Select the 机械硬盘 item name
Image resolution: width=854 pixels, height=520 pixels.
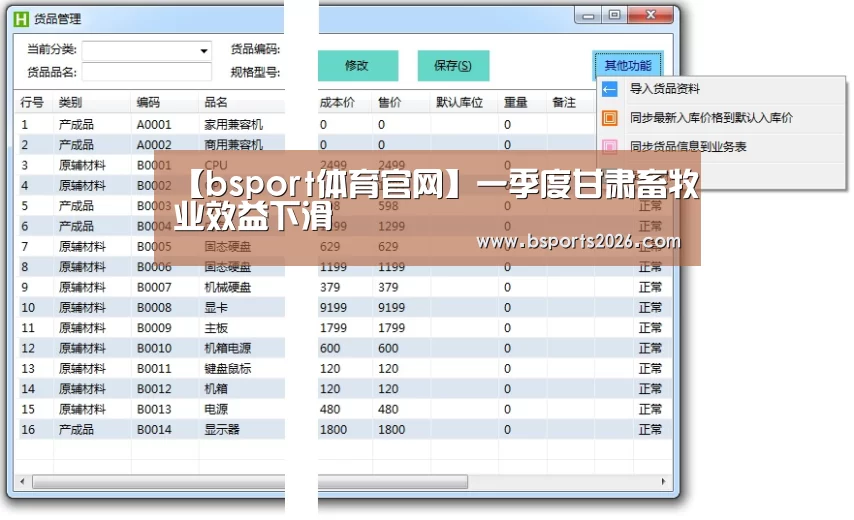pos(228,287)
